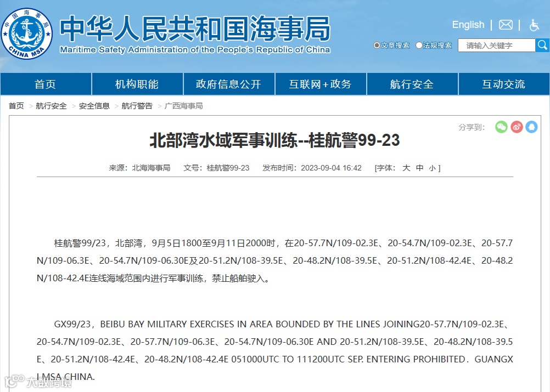Click the keyword search input field
Viewport: 550px width, 392px height.
point(496,45)
